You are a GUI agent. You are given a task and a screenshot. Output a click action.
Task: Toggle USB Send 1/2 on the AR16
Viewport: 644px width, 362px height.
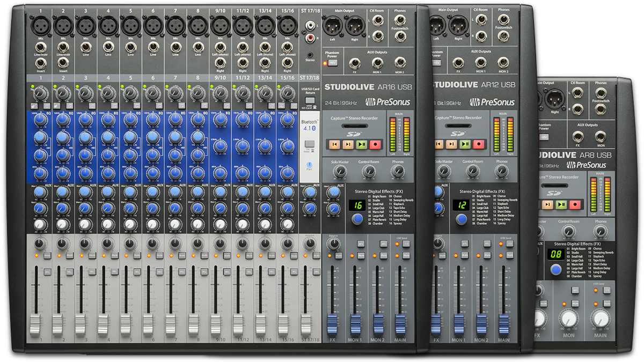[x=406, y=243]
